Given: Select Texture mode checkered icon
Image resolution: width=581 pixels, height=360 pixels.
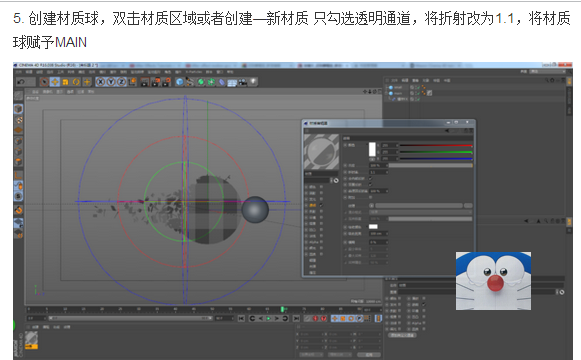Looking at the screenshot, I should pyautogui.click(x=18, y=120).
